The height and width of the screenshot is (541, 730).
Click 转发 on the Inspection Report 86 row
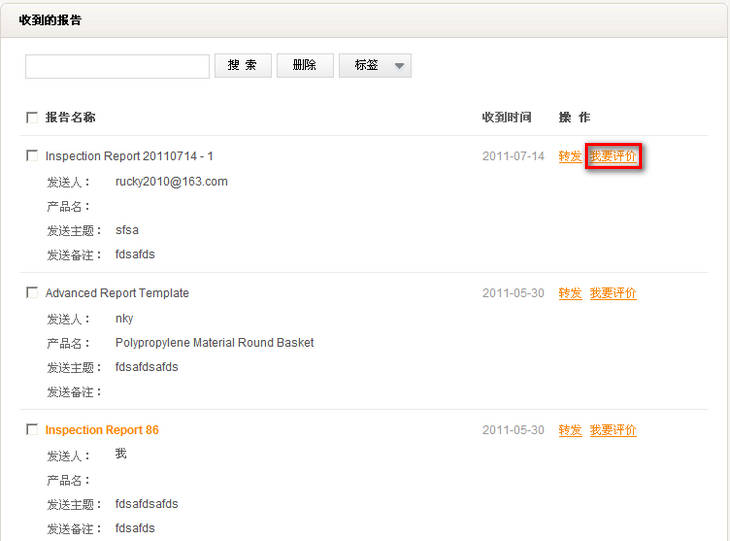(570, 430)
